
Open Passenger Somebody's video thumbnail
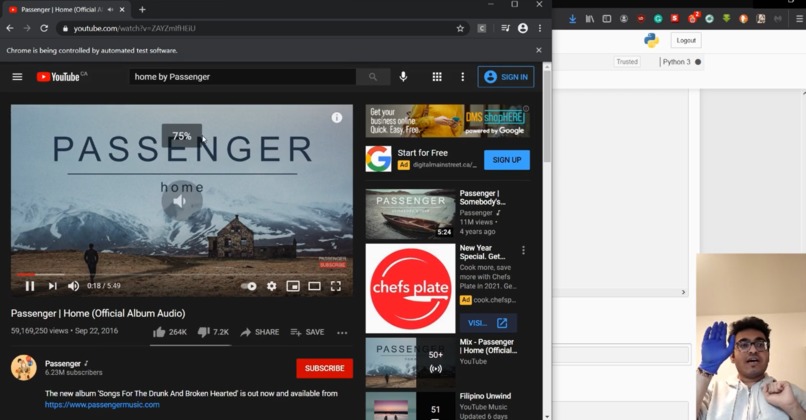410,214
